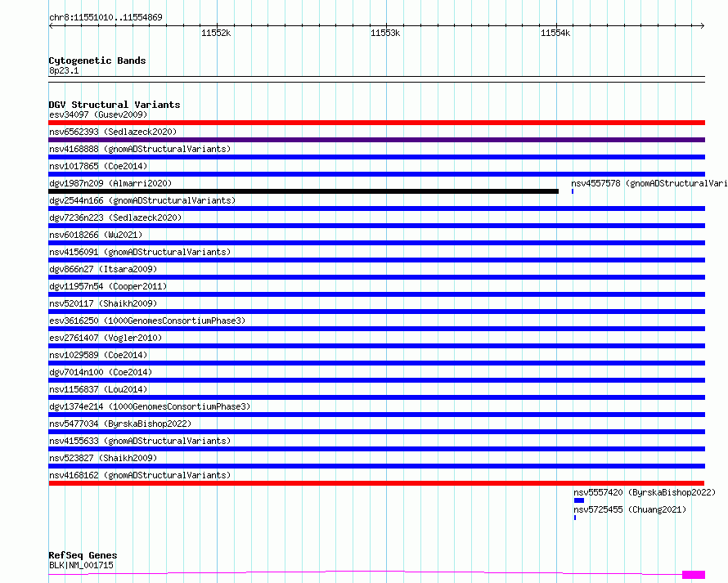
Task: Click dgv7236n223 (Sedlazeck2020) label
Action: [x=115, y=218]
